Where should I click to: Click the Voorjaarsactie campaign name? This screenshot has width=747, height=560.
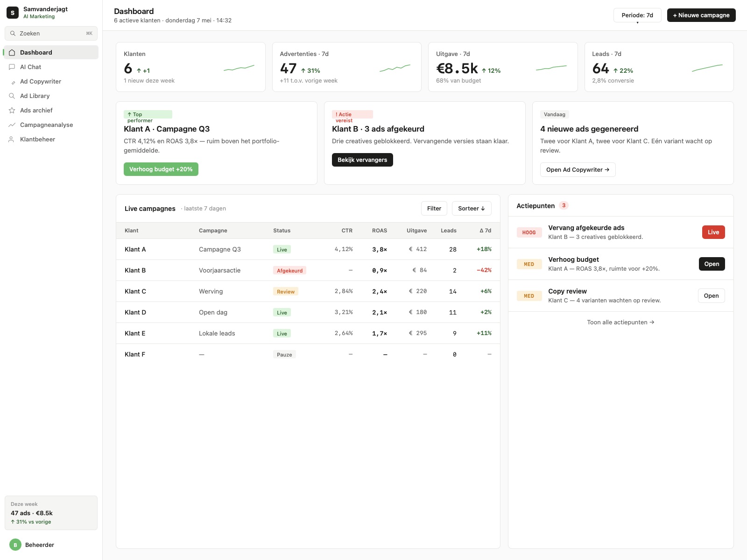219,270
